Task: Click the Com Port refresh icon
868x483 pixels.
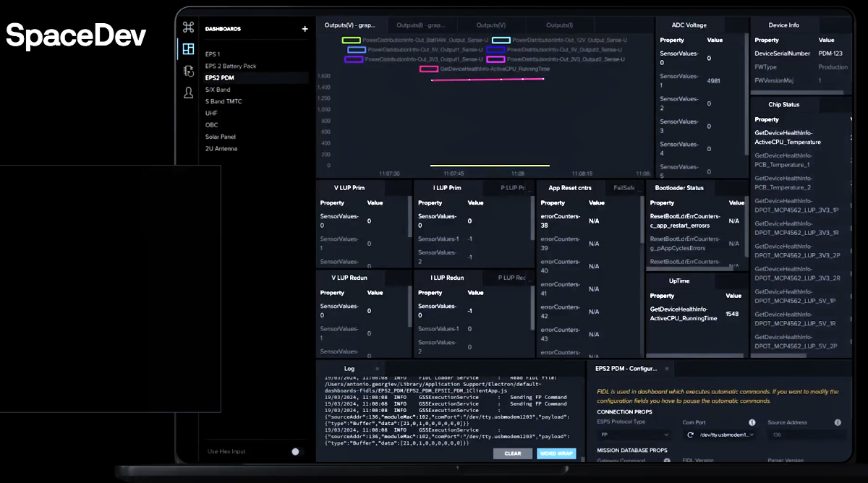Action: click(690, 435)
